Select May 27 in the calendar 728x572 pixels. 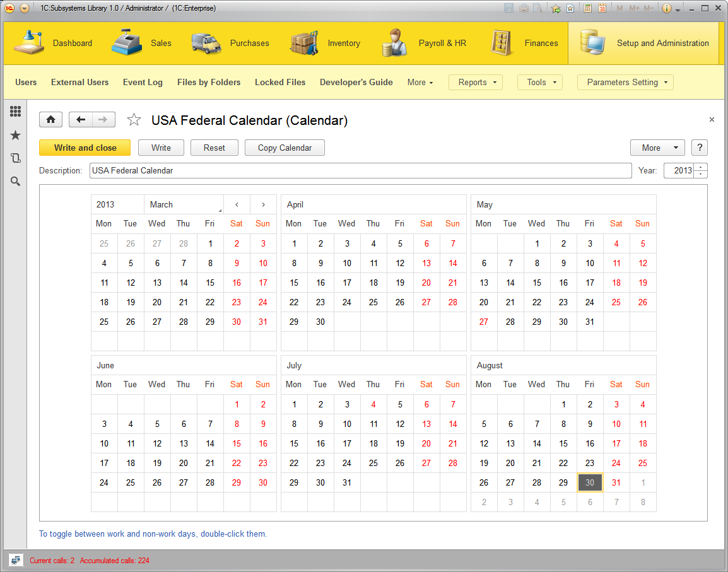pyautogui.click(x=484, y=322)
